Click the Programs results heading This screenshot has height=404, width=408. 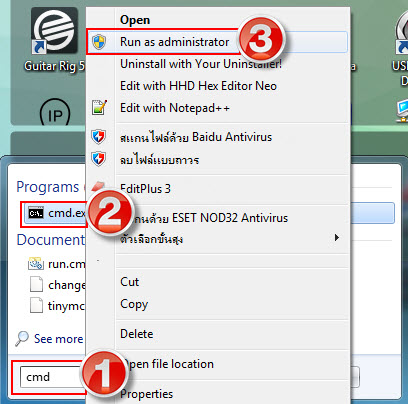point(48,187)
